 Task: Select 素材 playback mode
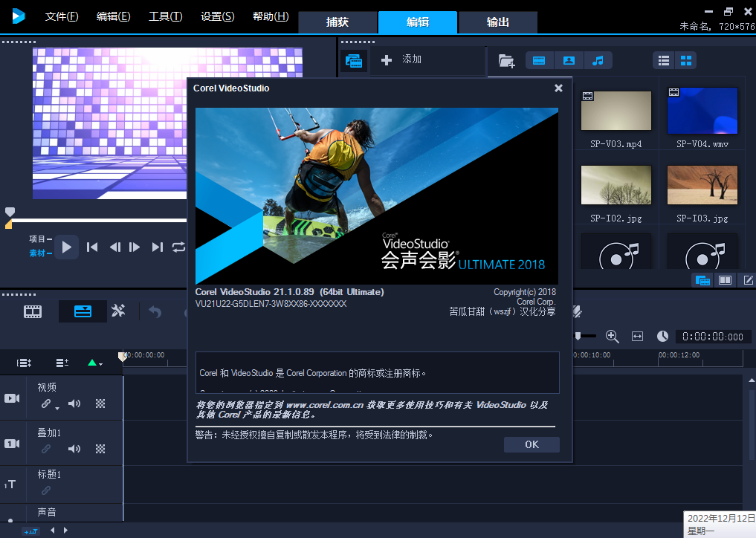point(40,253)
